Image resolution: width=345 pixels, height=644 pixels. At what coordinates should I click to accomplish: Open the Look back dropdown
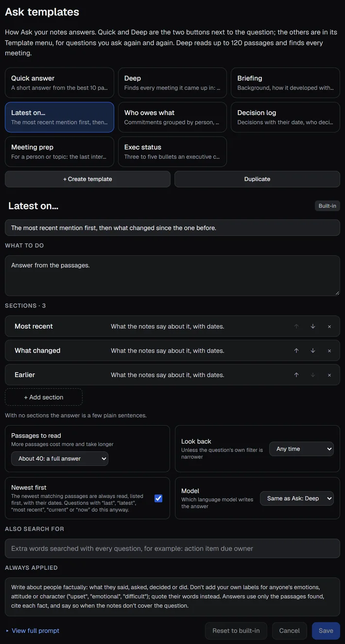coord(302,449)
